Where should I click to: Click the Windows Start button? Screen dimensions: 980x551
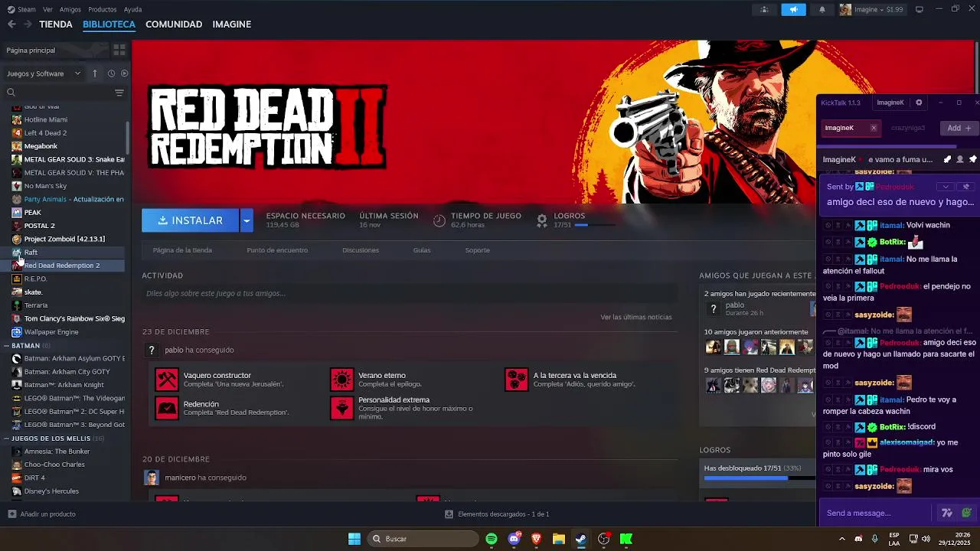click(354, 539)
